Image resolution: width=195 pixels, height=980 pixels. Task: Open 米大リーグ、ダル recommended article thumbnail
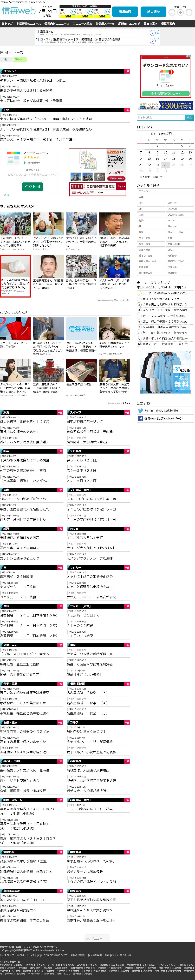click(x=115, y=266)
